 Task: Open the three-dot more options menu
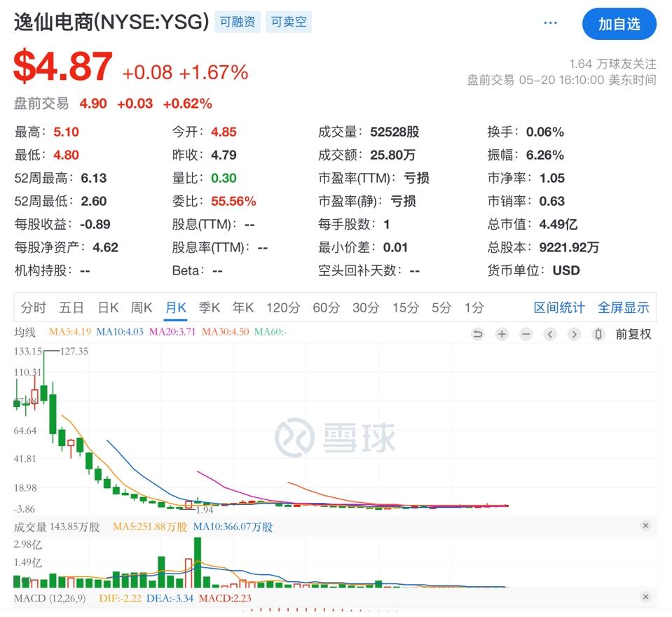click(551, 23)
